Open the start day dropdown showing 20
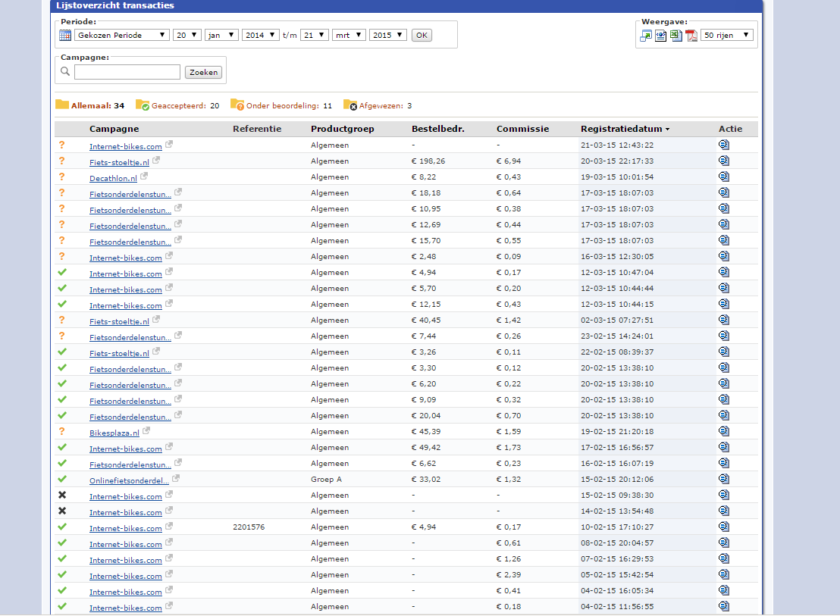Image resolution: width=840 pixels, height=616 pixels. click(187, 36)
